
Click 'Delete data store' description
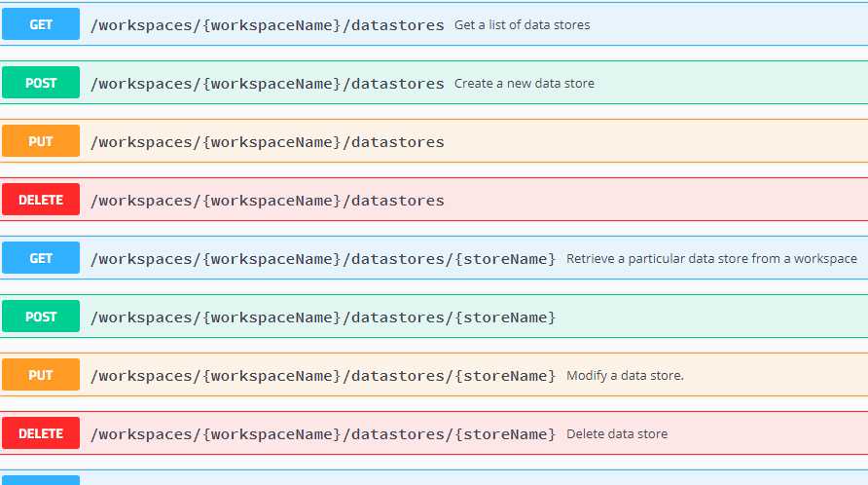click(617, 434)
